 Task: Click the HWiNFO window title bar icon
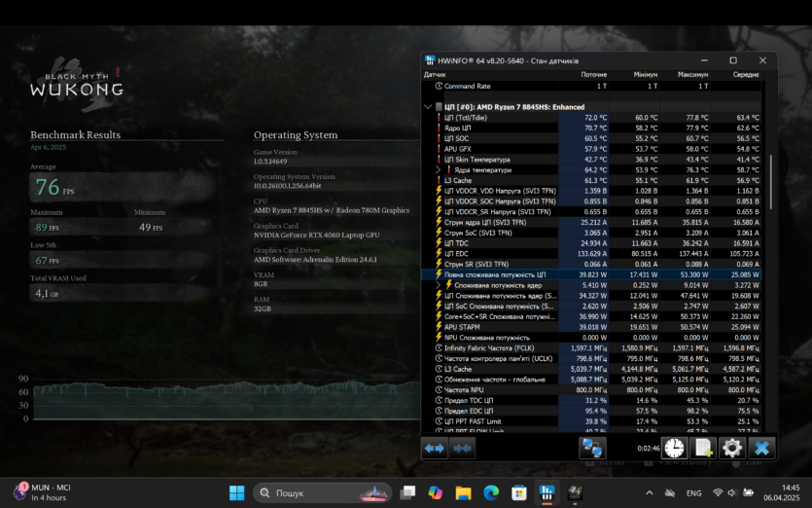pos(430,60)
